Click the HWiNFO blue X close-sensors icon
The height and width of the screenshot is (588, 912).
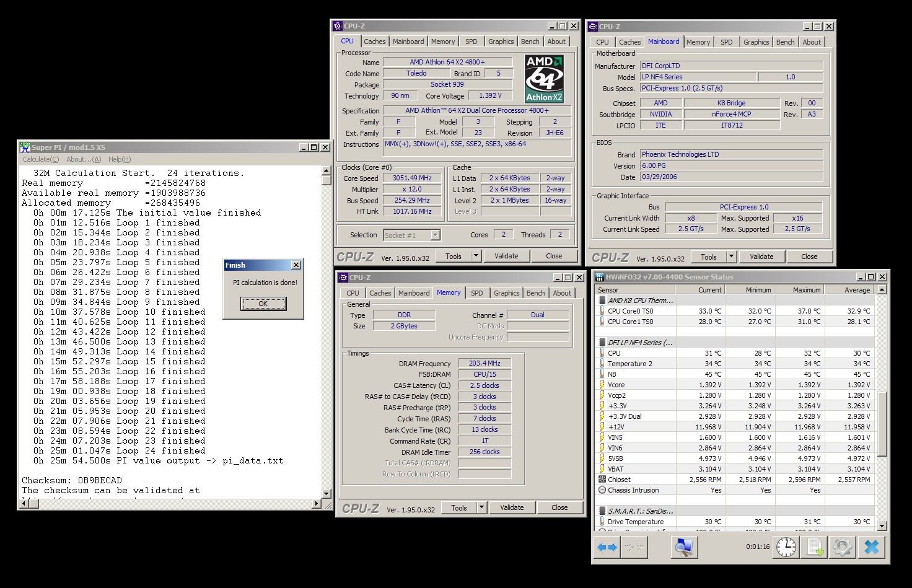coord(871,547)
